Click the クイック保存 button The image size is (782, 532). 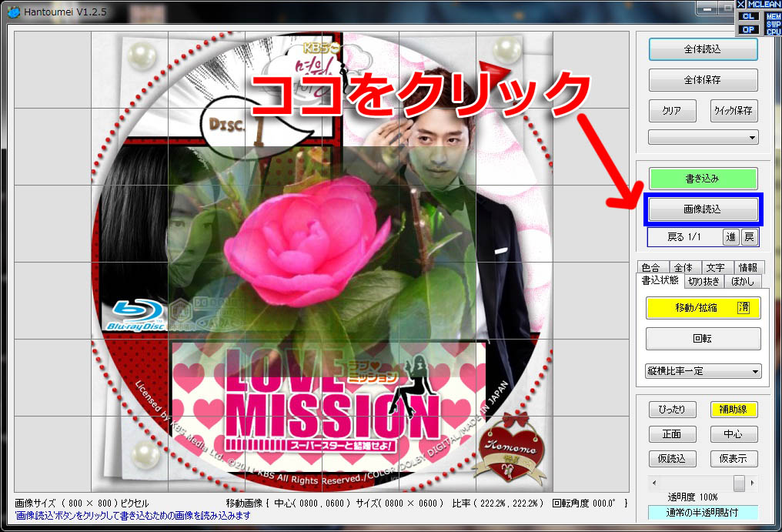(734, 110)
